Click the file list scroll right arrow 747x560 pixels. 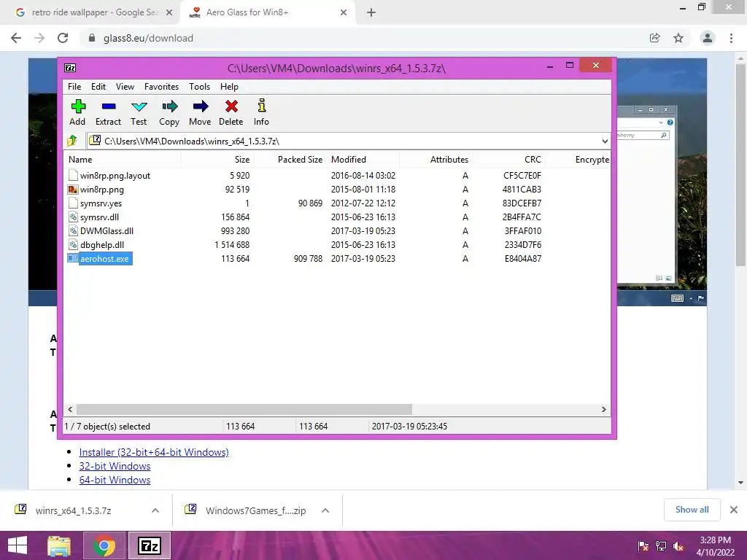[x=603, y=410]
